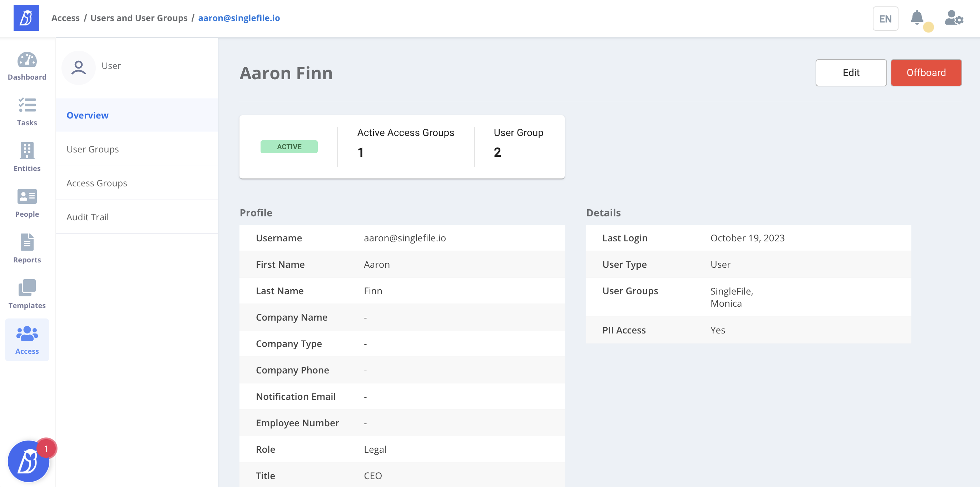Open the Audit Trail tab
The height and width of the screenshot is (487, 980).
(88, 217)
